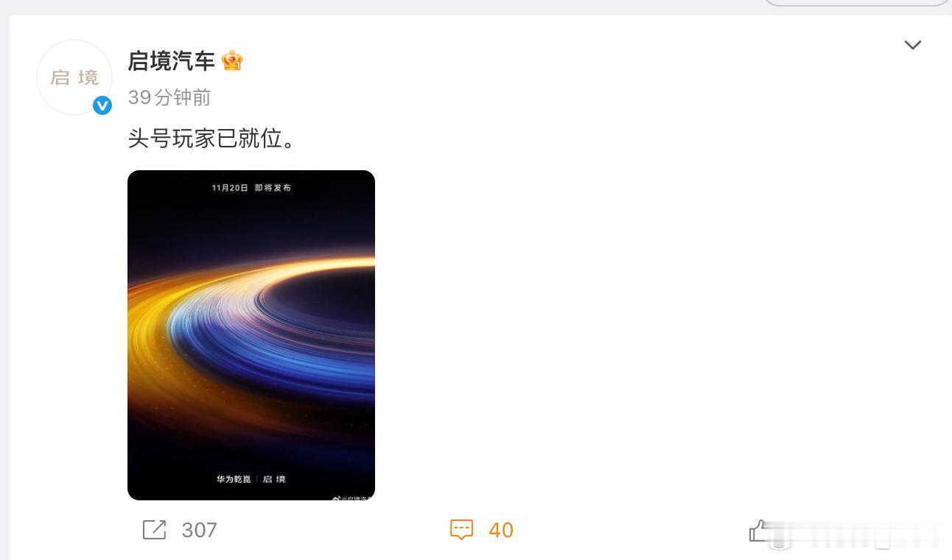Click the Weibo watermark on image corner
Screen dimensions: 952x560
tap(352, 497)
